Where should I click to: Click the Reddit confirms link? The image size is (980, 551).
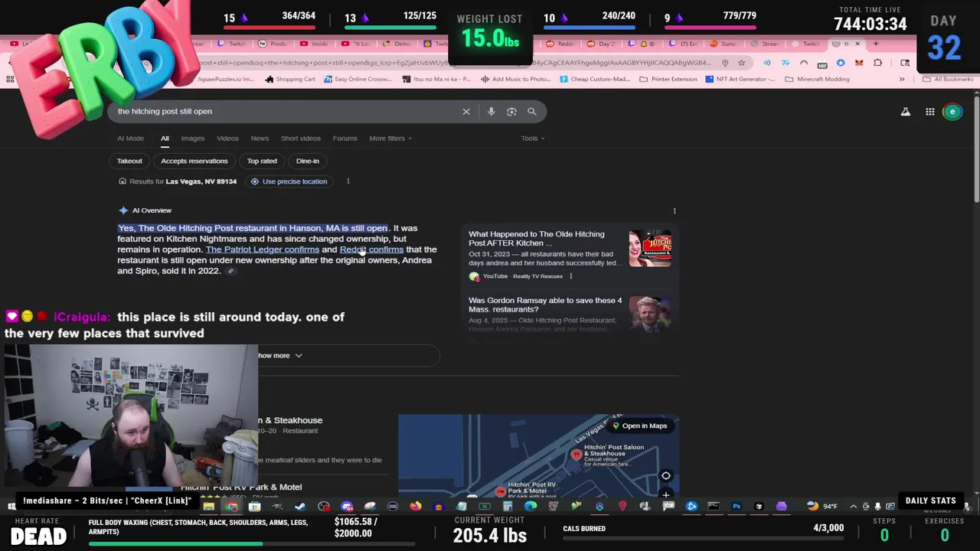(x=371, y=249)
